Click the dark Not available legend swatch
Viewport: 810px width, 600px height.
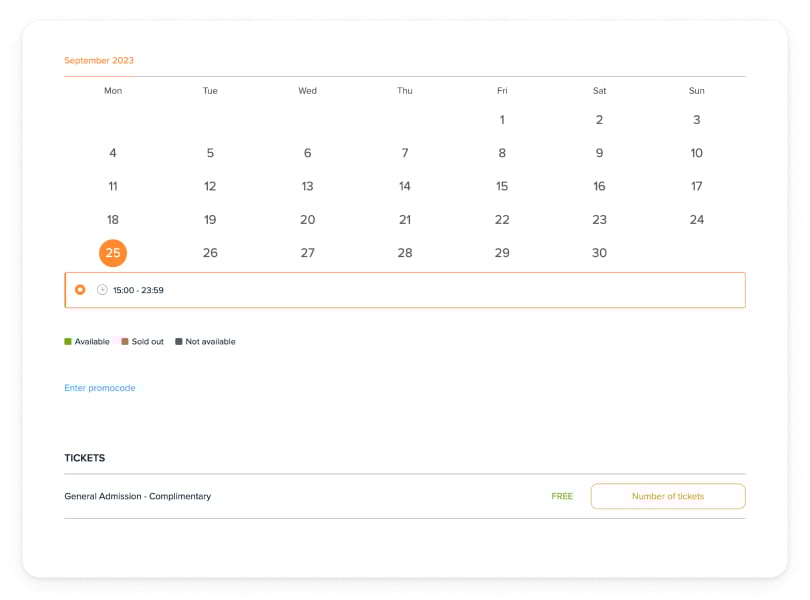click(179, 342)
